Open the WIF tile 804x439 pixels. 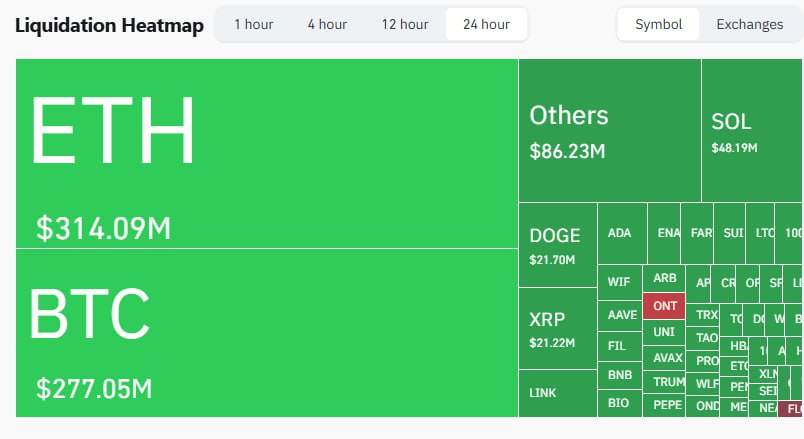coord(620,282)
